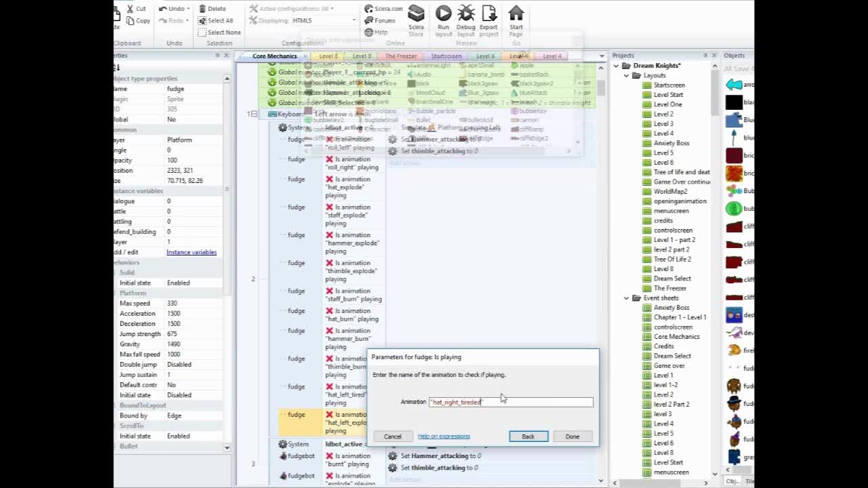Screen dimensions: 868x488
Task: Click the Animation name input field
Action: pos(511,402)
